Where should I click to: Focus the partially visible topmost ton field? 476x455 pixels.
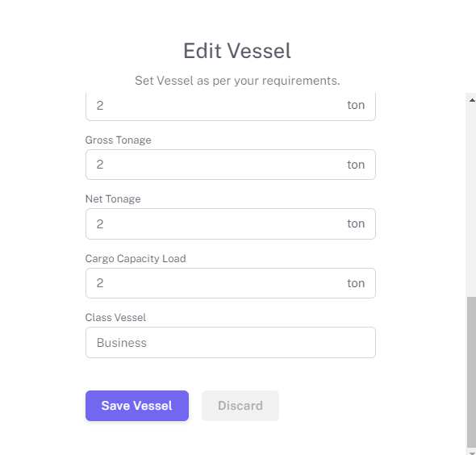pyautogui.click(x=231, y=106)
